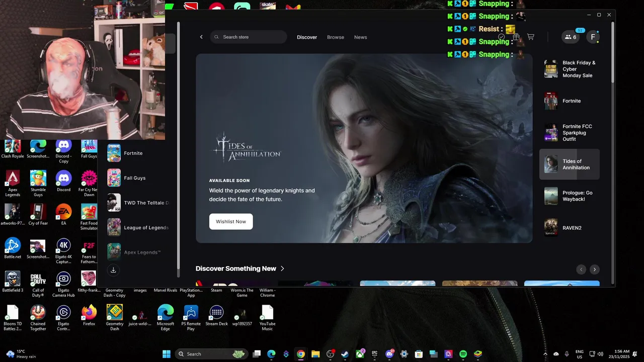Open Google Chrome from the taskbar

click(x=300, y=354)
